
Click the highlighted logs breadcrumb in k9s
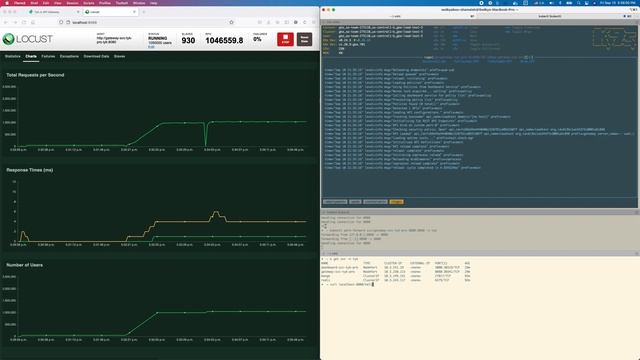click(x=396, y=202)
